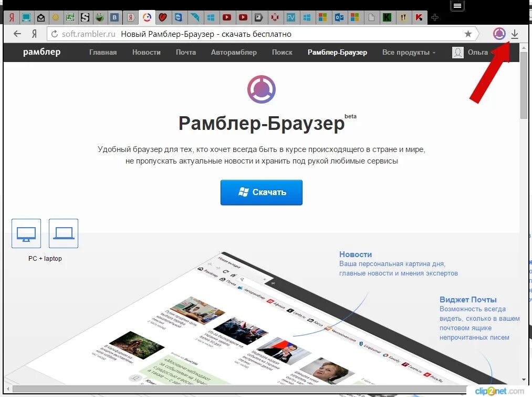This screenshot has width=532, height=397.
Task: Select the active Rambler tab
Action: [x=147, y=17]
